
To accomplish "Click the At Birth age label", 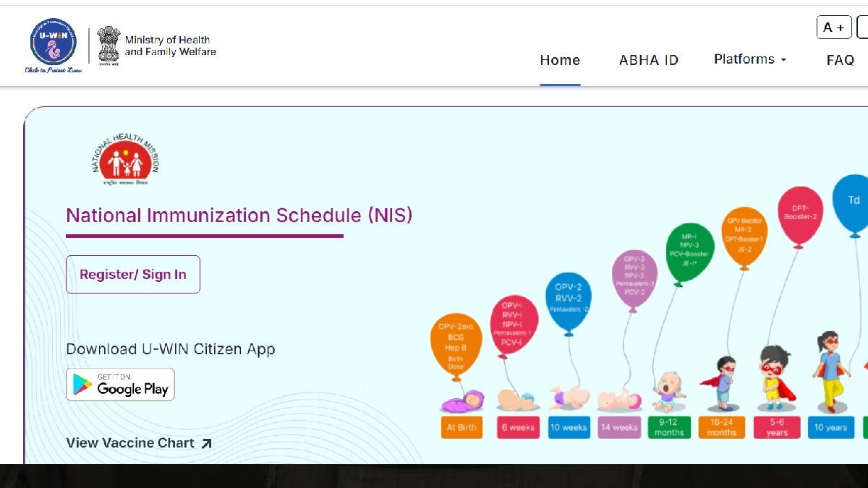I will pyautogui.click(x=461, y=427).
